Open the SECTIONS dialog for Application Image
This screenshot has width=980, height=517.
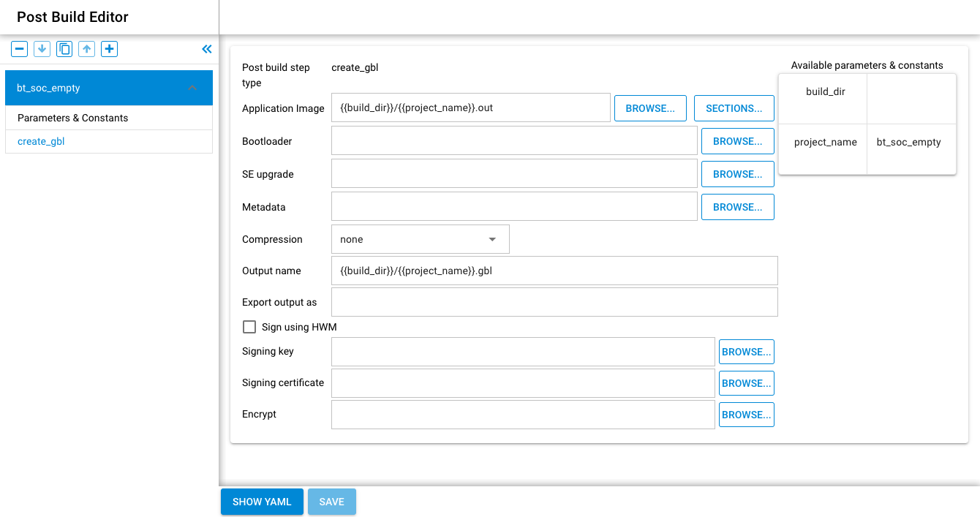tap(734, 107)
